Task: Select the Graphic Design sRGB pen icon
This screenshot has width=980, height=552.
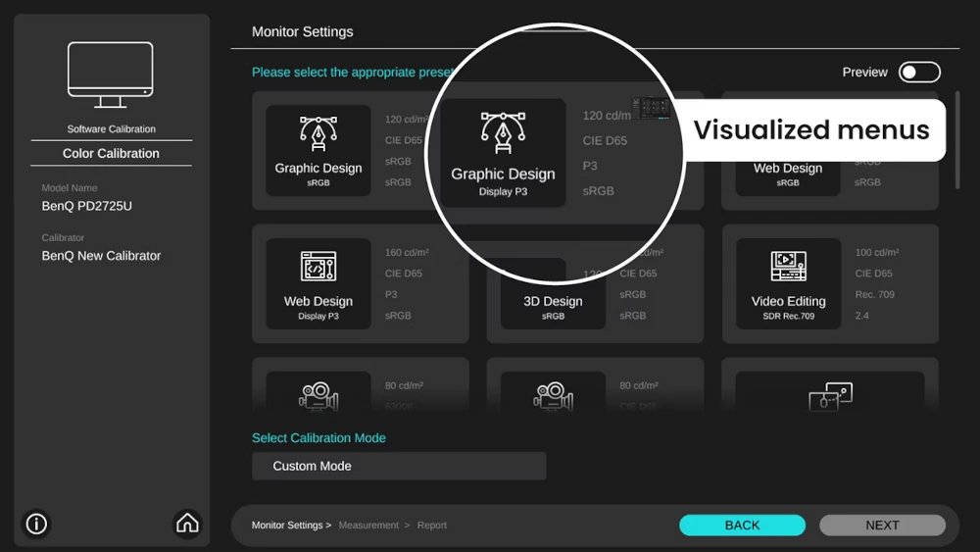Action: [x=318, y=134]
